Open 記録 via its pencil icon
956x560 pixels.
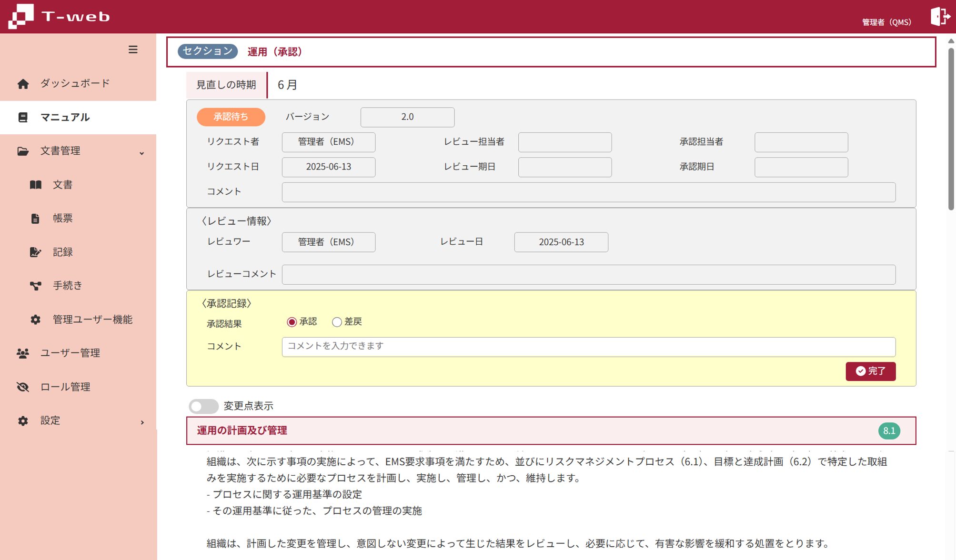point(35,252)
